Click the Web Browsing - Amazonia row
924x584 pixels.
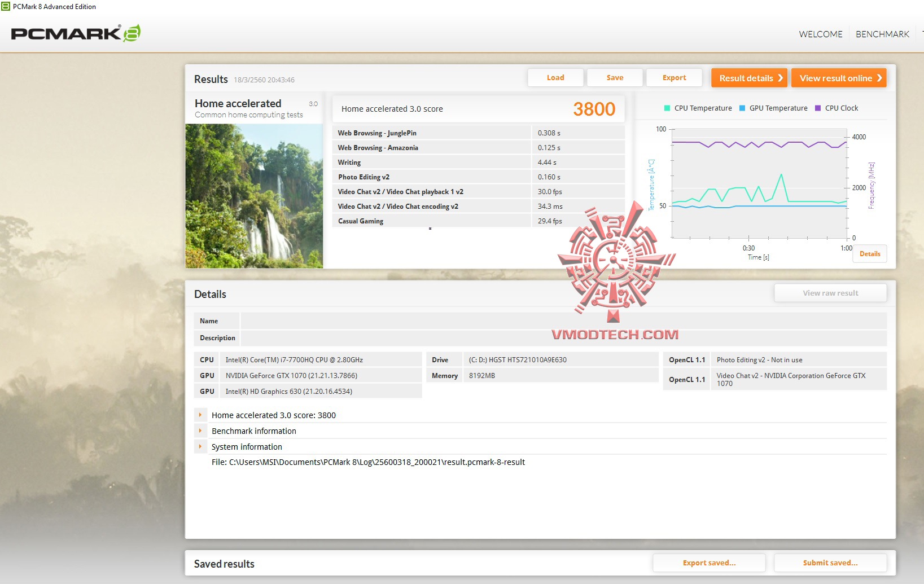pyautogui.click(x=479, y=148)
